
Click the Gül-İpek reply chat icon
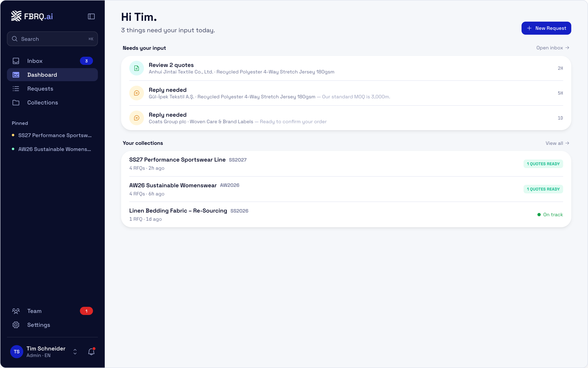point(136,93)
